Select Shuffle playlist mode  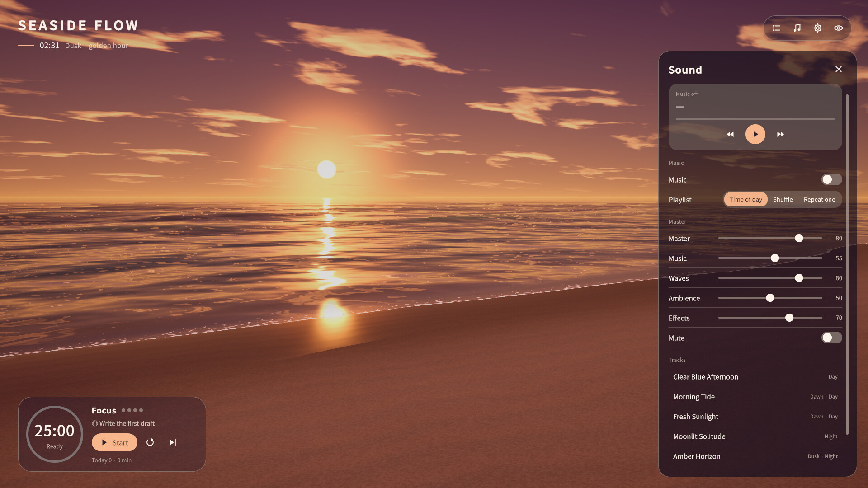(783, 199)
